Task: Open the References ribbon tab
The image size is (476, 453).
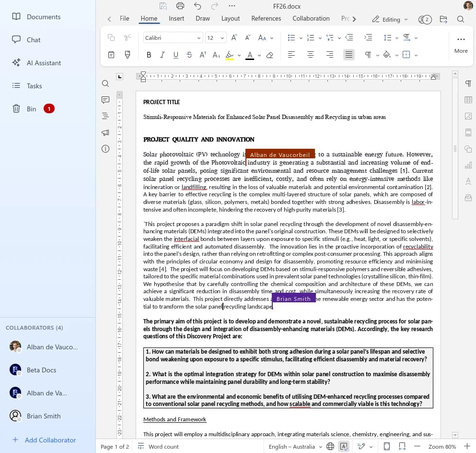Action: [x=266, y=18]
